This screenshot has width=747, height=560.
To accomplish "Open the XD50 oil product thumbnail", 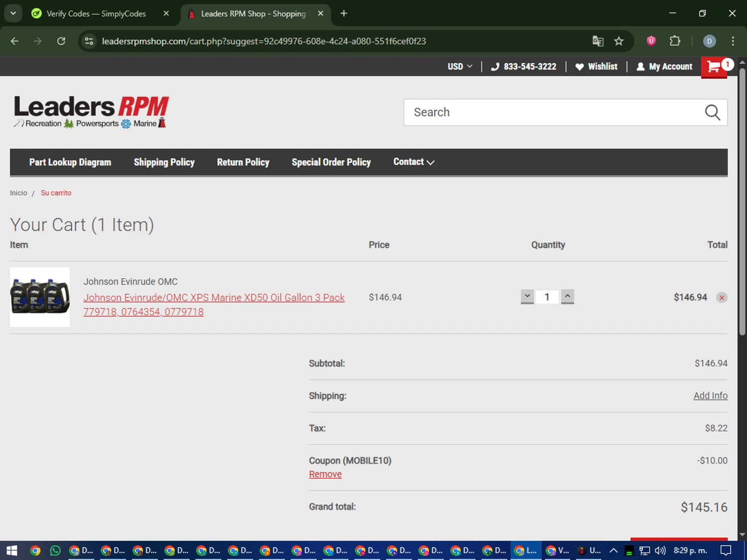I will click(40, 297).
